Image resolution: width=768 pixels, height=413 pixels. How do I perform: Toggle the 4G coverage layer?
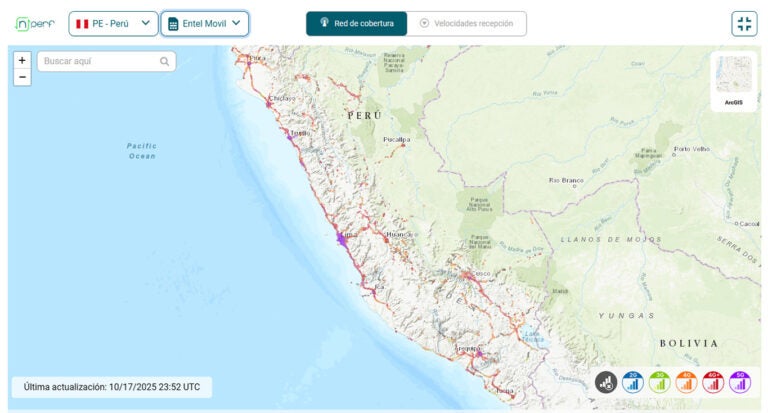686,381
